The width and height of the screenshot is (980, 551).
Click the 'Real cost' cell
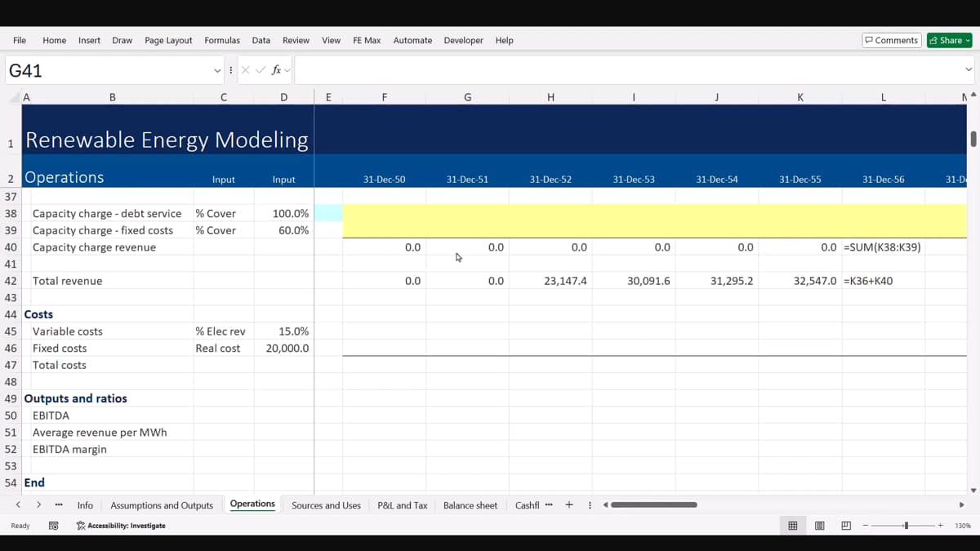223,348
